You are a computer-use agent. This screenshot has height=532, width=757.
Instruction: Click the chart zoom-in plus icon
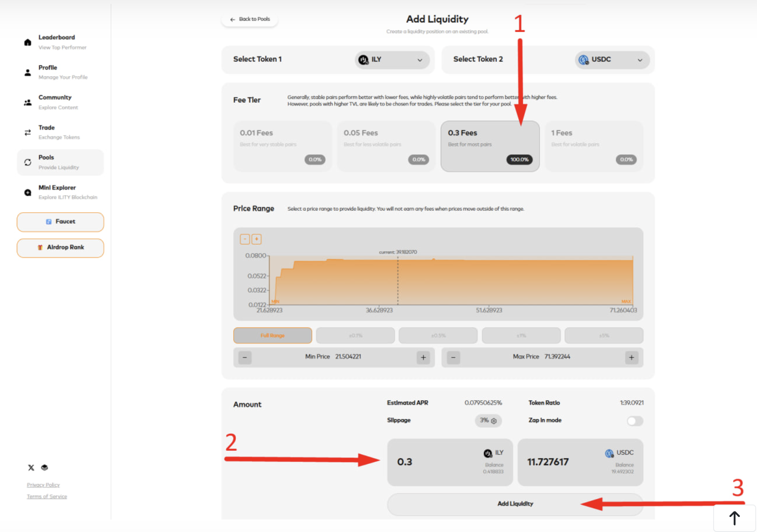[x=256, y=239]
